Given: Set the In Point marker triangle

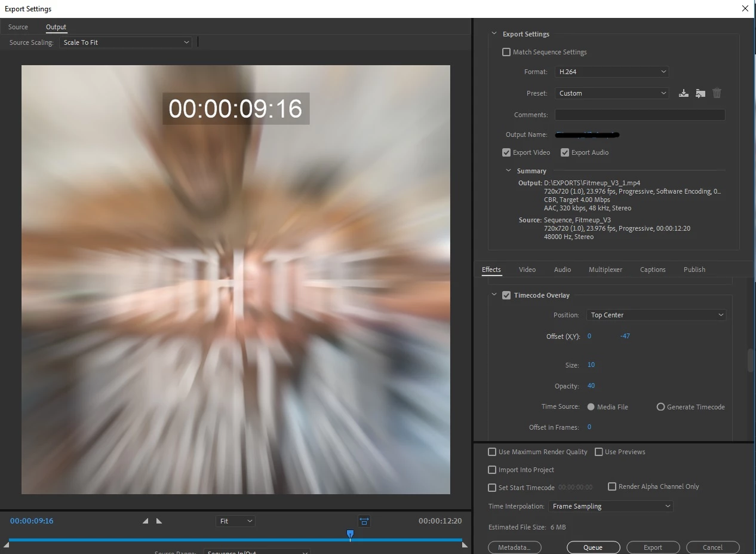Looking at the screenshot, I should [145, 521].
